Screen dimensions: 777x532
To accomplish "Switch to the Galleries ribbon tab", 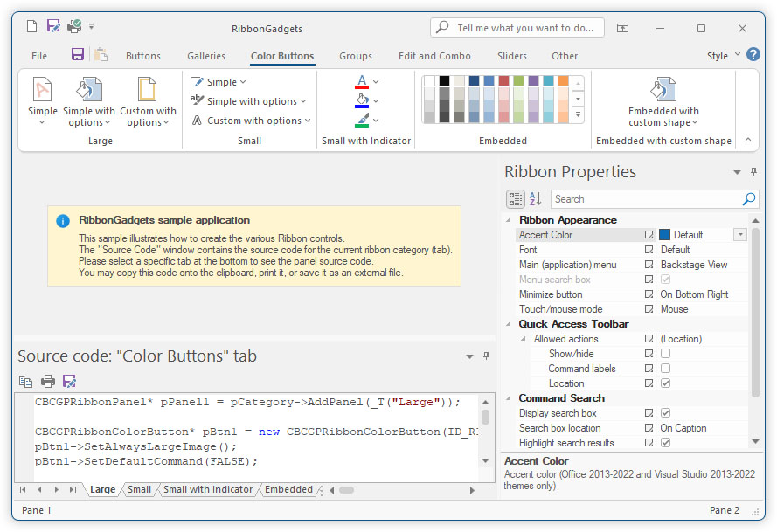I will point(205,56).
